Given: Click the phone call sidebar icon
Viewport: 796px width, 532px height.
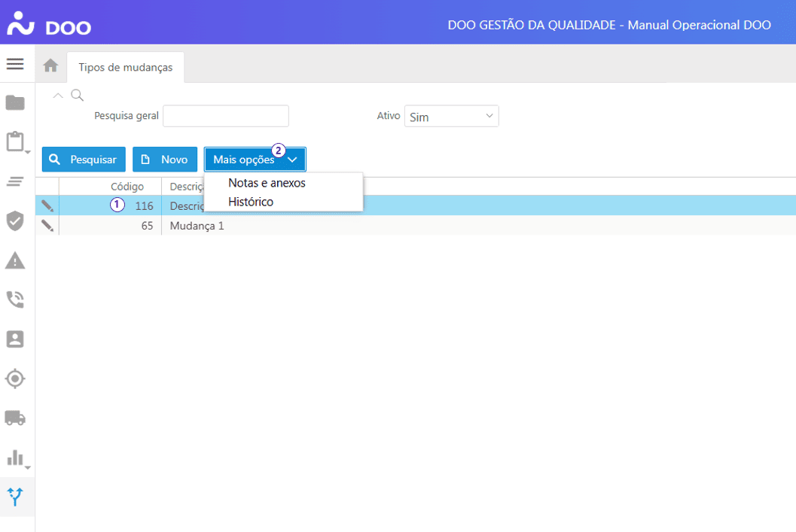Looking at the screenshot, I should pyautogui.click(x=15, y=299).
